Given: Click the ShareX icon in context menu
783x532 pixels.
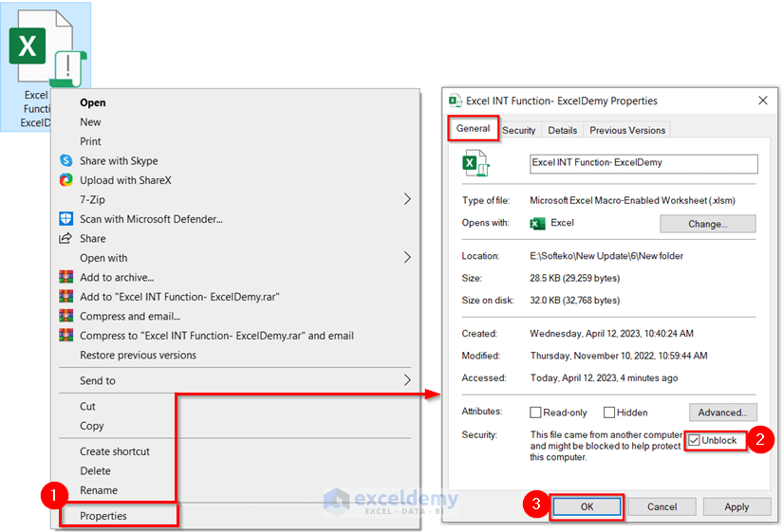Looking at the screenshot, I should click(x=65, y=180).
